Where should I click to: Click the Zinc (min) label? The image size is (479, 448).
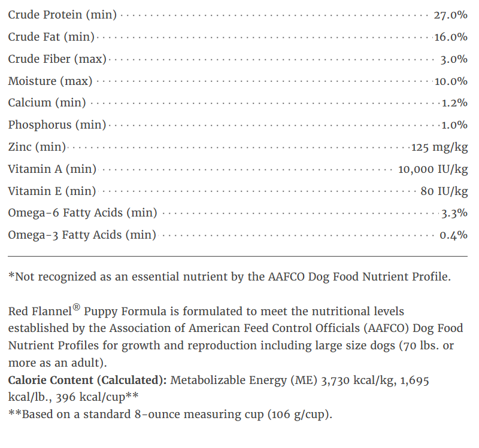pos(37,147)
